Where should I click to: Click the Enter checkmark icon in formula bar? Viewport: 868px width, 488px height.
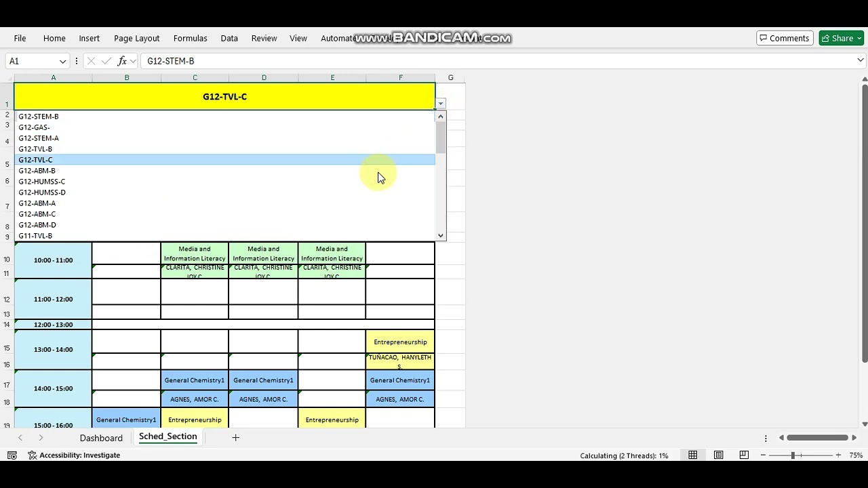tap(106, 61)
